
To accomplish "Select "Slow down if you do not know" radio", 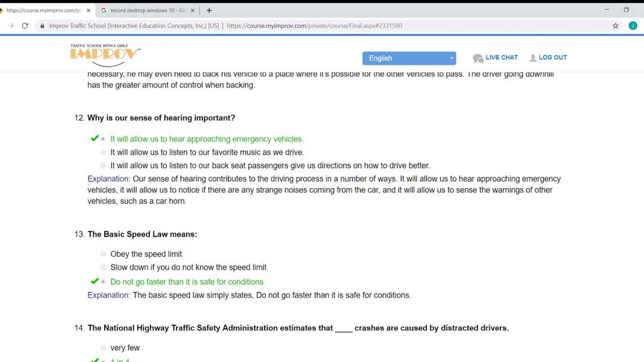I will click(103, 267).
